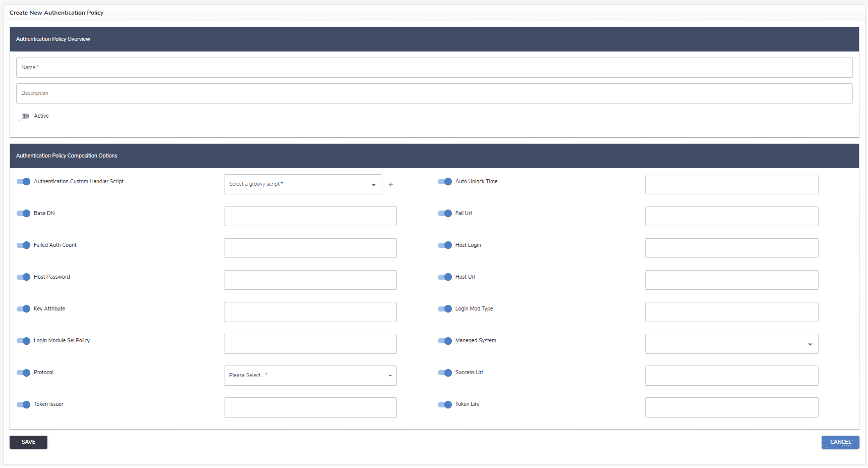Switch off the Auto Unlock Time toggle
The width and height of the screenshot is (868, 468).
click(445, 182)
